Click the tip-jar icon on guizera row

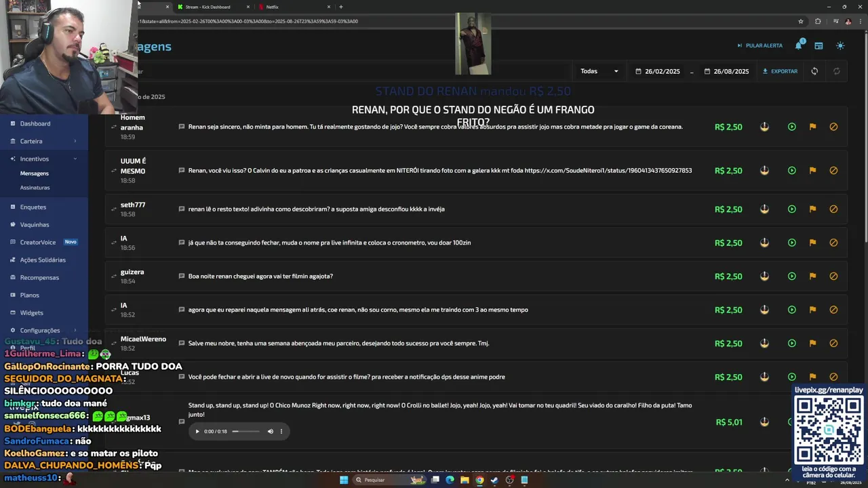click(764, 277)
